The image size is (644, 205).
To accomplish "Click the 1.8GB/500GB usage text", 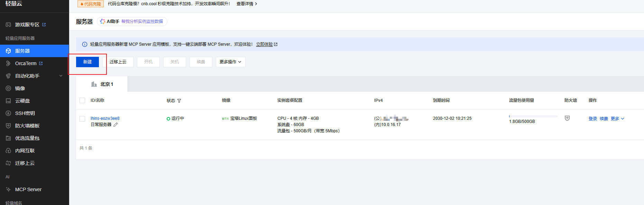I will (x=522, y=122).
